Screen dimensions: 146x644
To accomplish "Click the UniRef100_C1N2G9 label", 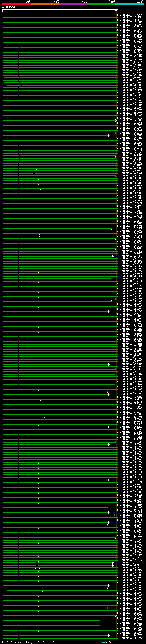I will [131, 30].
